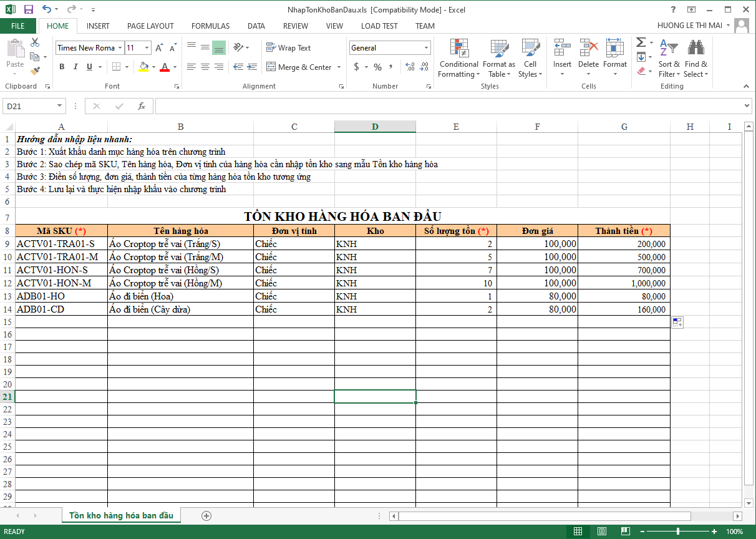The image size is (756, 539).
Task: Save the workbook using the floppy icon
Action: pos(28,9)
